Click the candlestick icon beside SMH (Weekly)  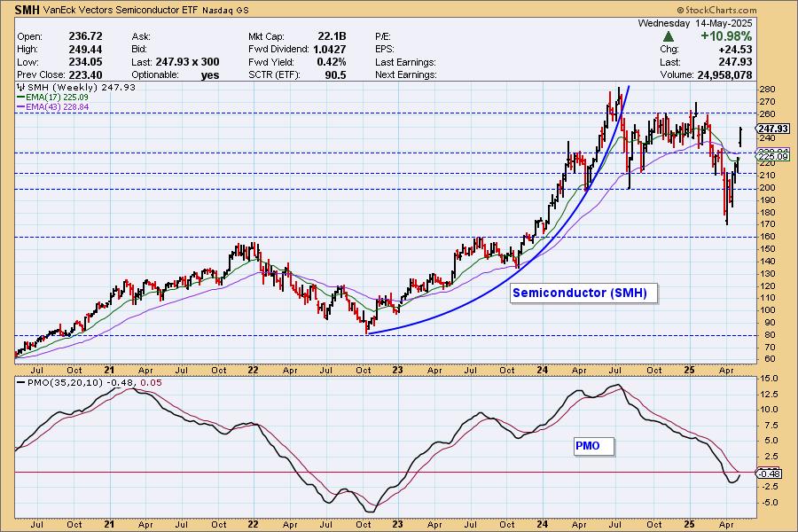tap(21, 88)
